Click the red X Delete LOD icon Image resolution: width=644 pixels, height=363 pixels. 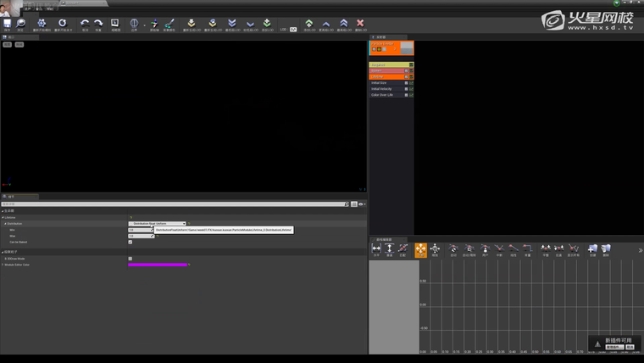[361, 24]
